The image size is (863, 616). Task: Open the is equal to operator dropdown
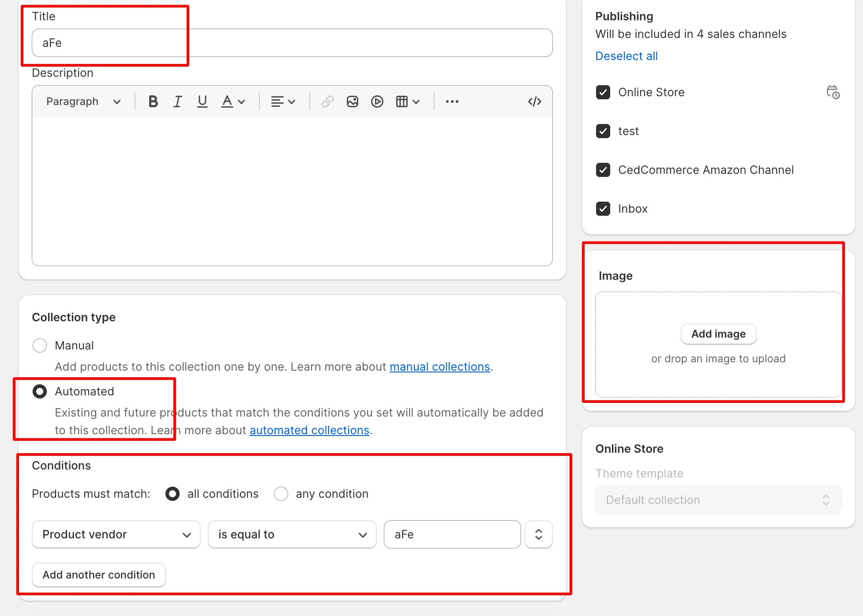tap(292, 534)
